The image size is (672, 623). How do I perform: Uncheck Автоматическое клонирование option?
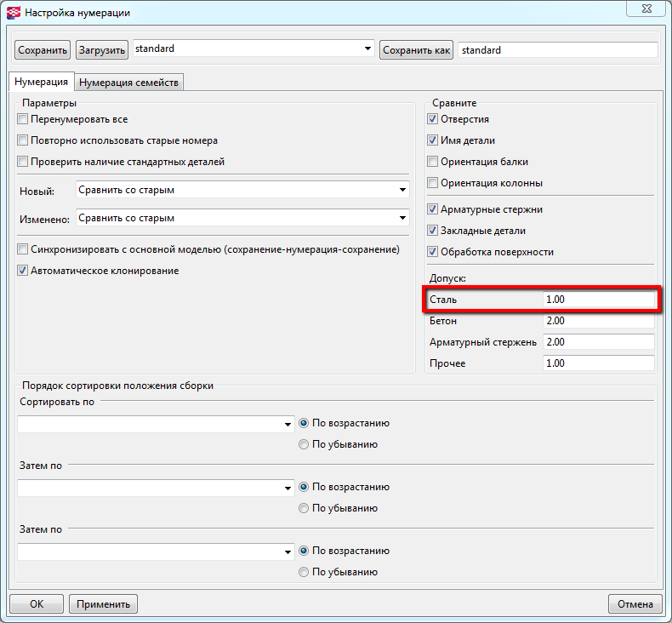[x=23, y=271]
